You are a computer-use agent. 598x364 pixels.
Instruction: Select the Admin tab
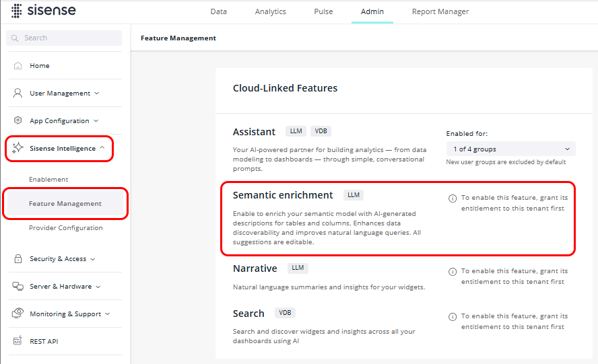(x=372, y=11)
